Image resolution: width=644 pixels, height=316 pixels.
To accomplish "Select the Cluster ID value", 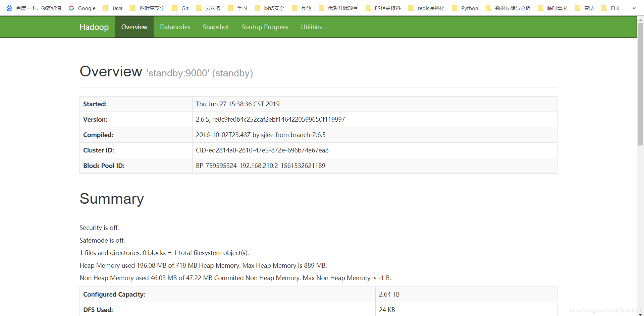I will click(x=262, y=150).
